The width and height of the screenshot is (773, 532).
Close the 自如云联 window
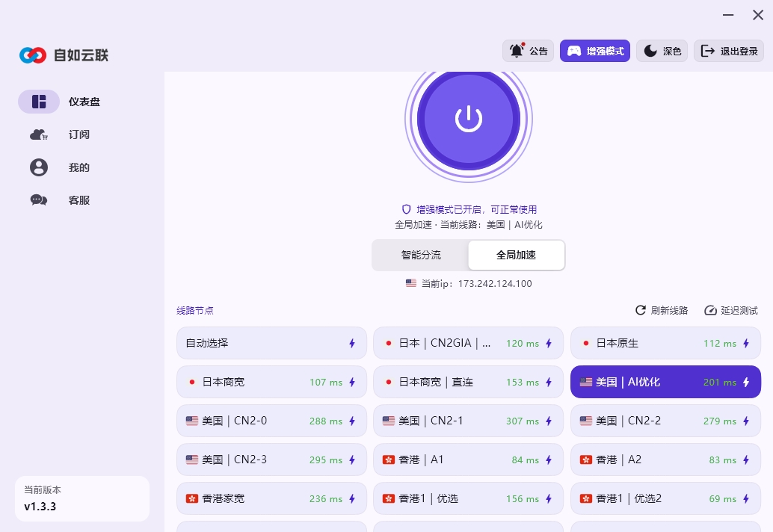(758, 15)
